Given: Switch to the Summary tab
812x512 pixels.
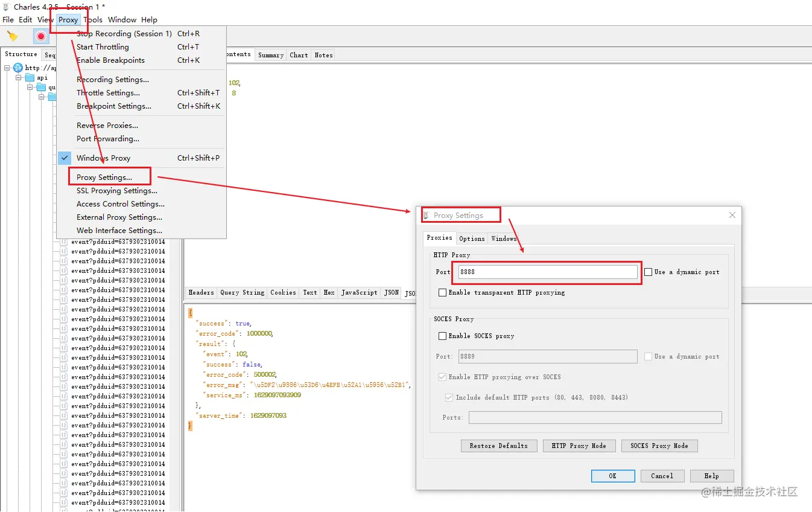Looking at the screenshot, I should [x=271, y=55].
